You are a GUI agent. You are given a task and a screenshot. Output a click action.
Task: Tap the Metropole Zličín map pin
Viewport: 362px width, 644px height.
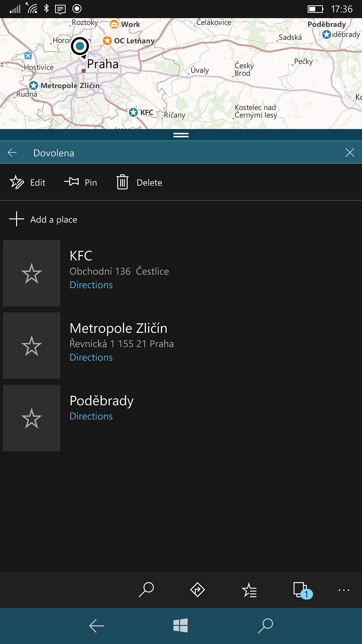click(x=33, y=86)
